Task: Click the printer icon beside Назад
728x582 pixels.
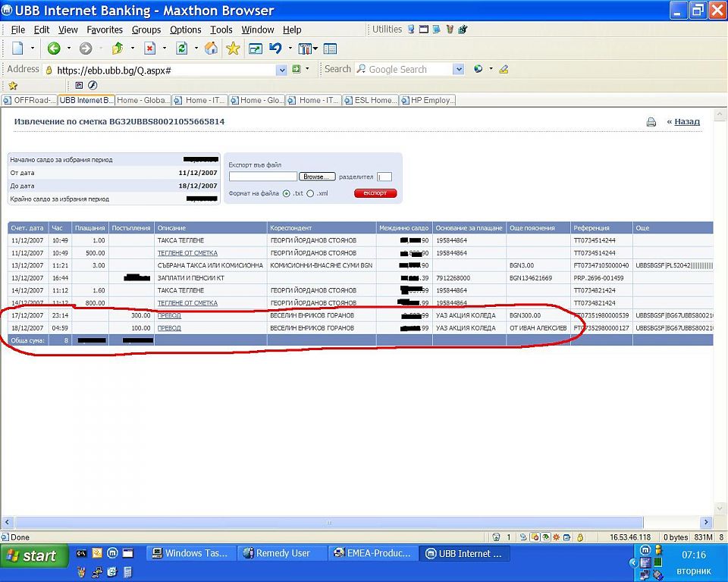Action: pos(651,122)
